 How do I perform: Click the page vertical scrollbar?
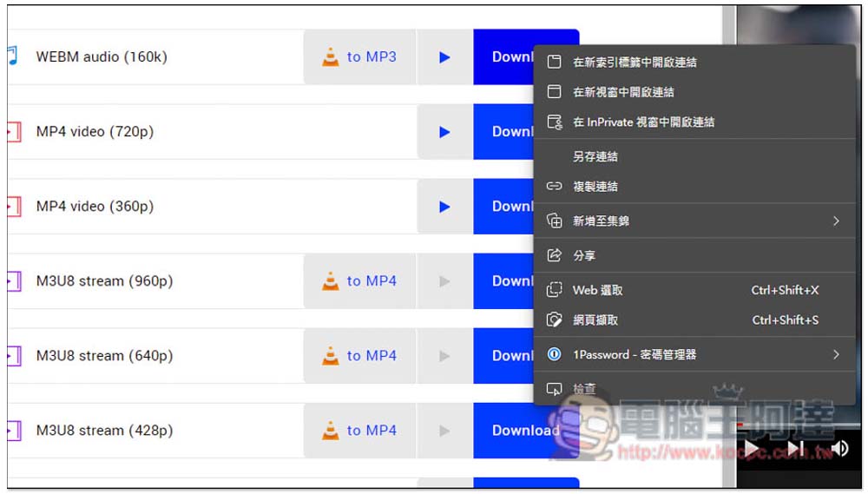point(729,247)
